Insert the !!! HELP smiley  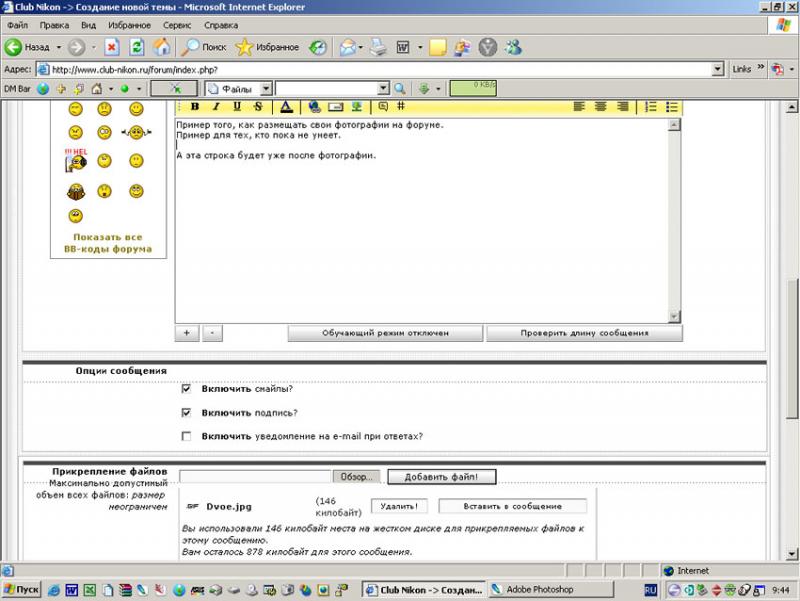click(76, 160)
